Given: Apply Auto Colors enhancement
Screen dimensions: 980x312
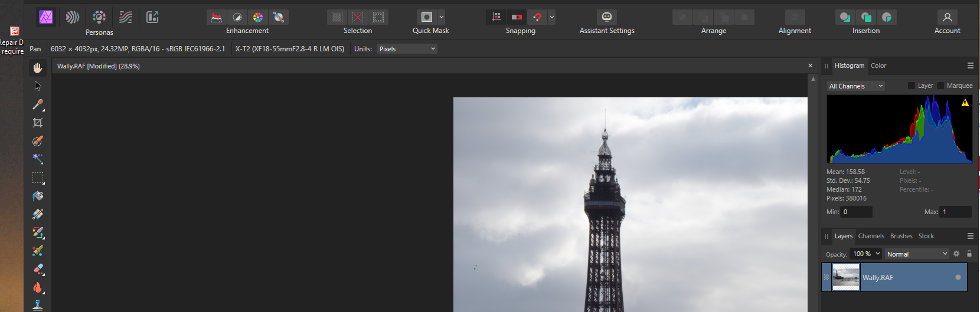Looking at the screenshot, I should click(258, 17).
